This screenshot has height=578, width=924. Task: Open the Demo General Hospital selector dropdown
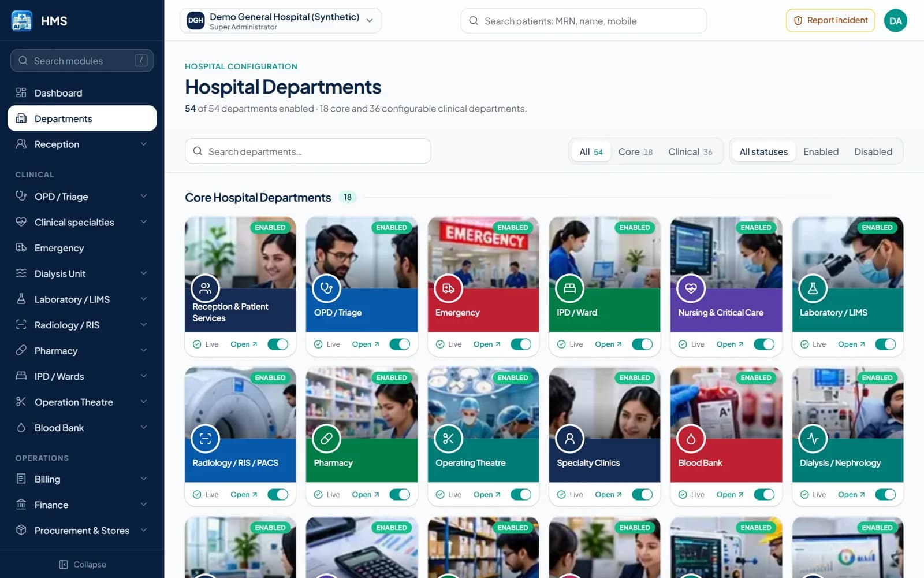281,21
